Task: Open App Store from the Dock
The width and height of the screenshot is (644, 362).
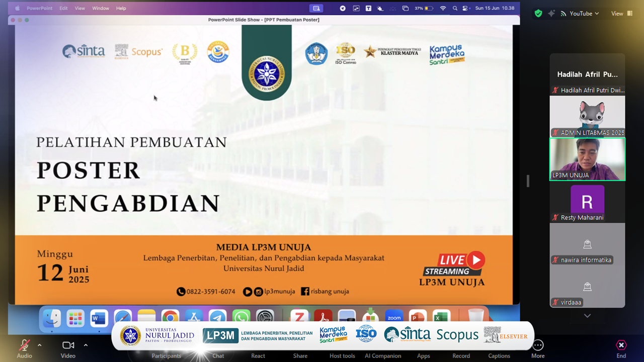Action: point(194,317)
